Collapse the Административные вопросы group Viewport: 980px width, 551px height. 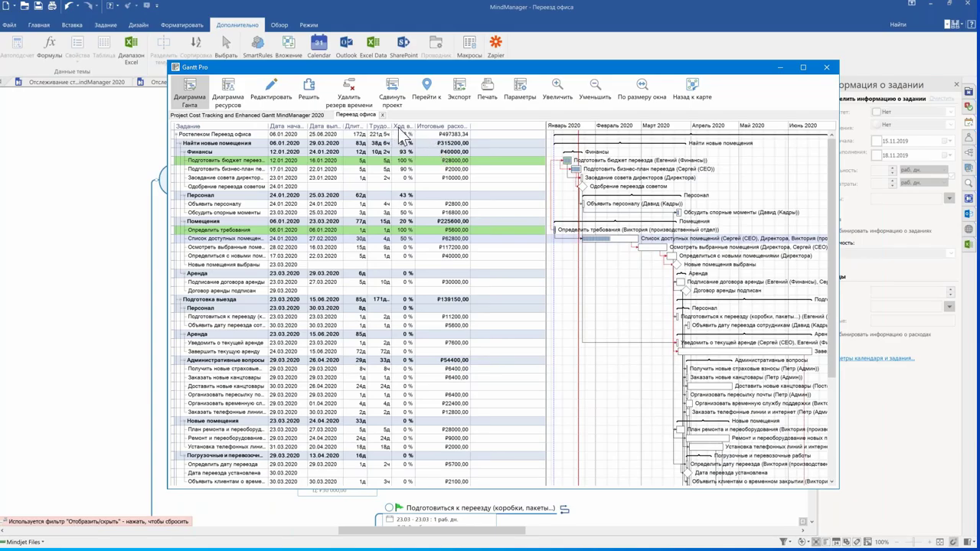coord(183,360)
